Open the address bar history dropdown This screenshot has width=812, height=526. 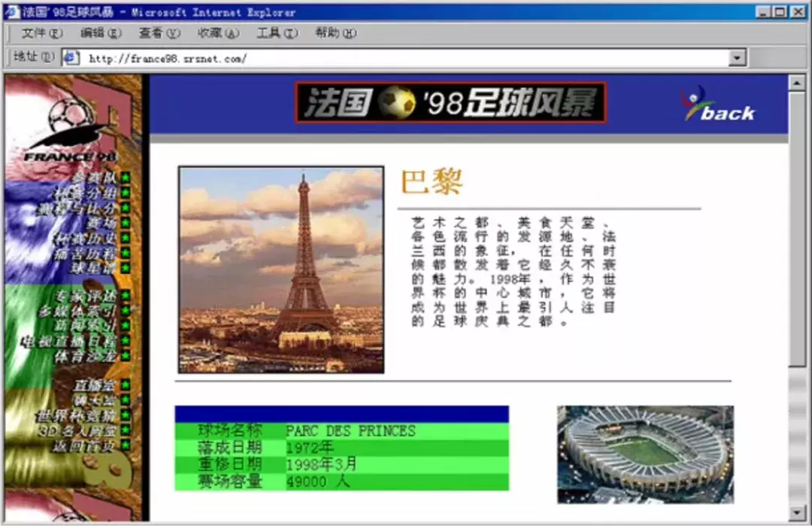[738, 57]
